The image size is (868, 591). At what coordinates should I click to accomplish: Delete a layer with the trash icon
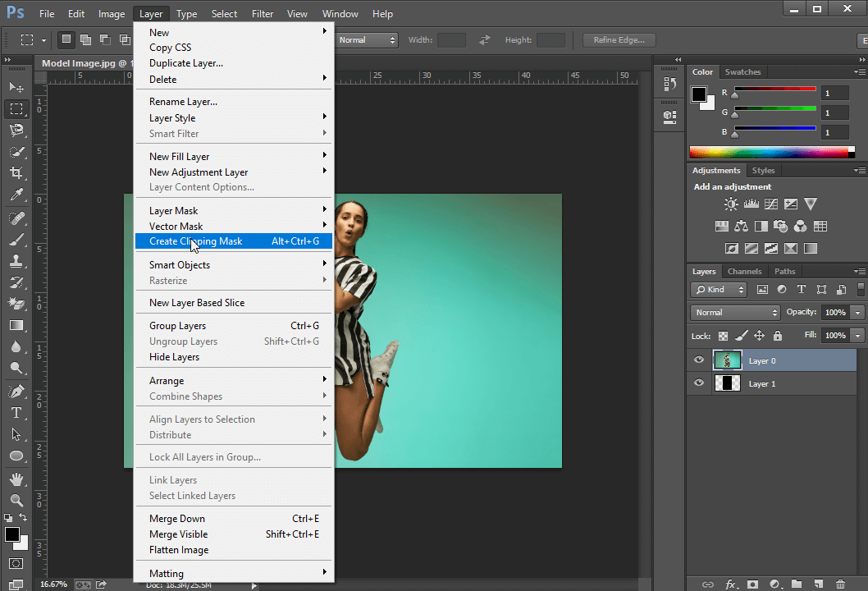(840, 584)
